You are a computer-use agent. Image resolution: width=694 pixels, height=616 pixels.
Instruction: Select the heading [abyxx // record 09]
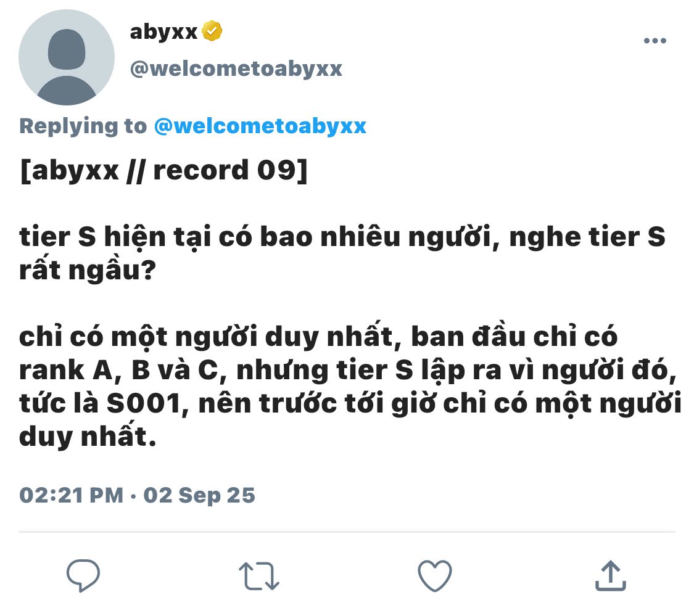coord(163,170)
